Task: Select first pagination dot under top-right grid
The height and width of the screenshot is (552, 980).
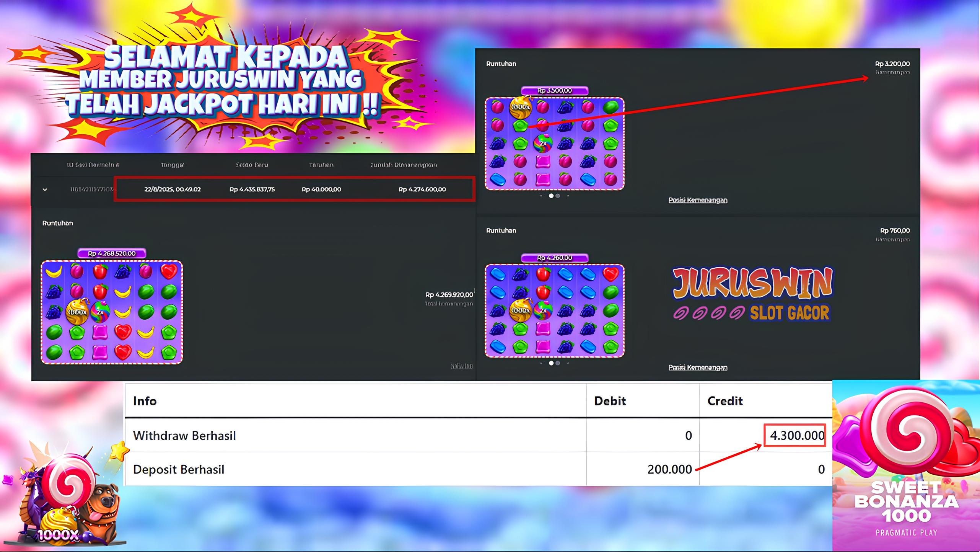Action: click(x=551, y=196)
